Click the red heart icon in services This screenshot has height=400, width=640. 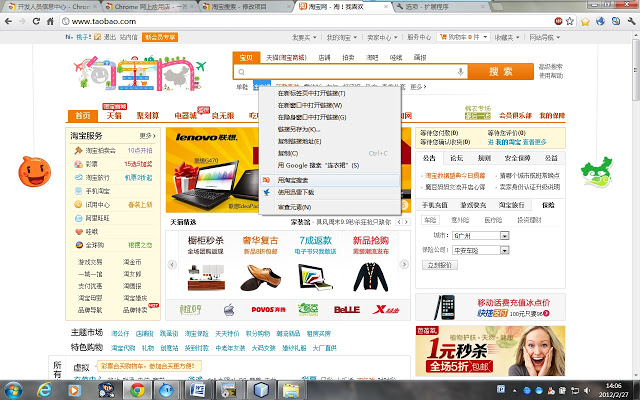pyautogui.click(x=79, y=232)
